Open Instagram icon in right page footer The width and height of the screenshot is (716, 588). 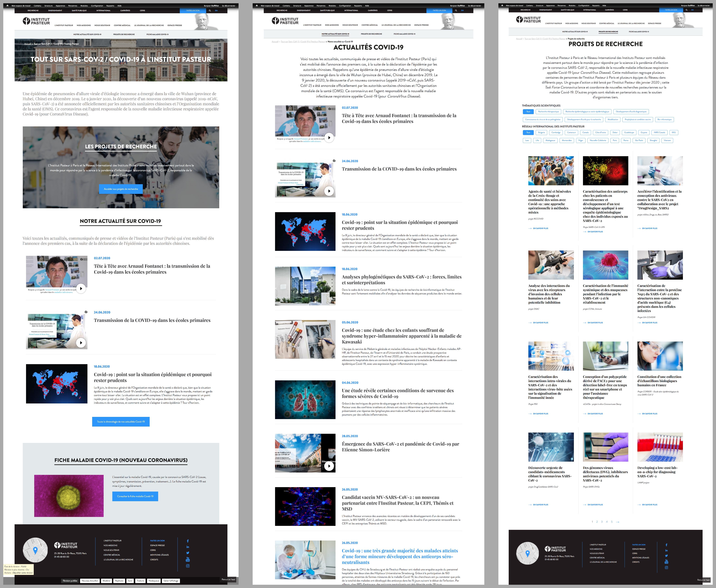coord(666,567)
